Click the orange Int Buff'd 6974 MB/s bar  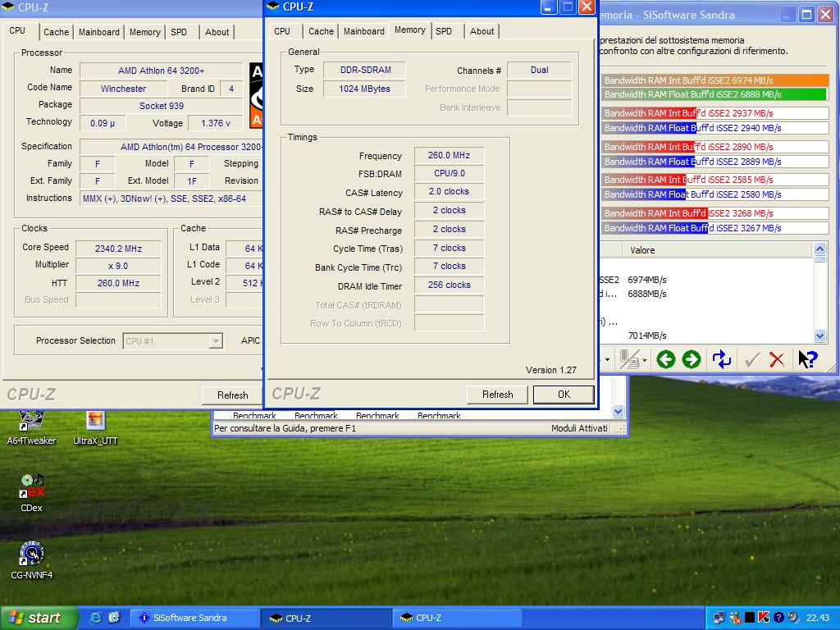click(x=715, y=80)
